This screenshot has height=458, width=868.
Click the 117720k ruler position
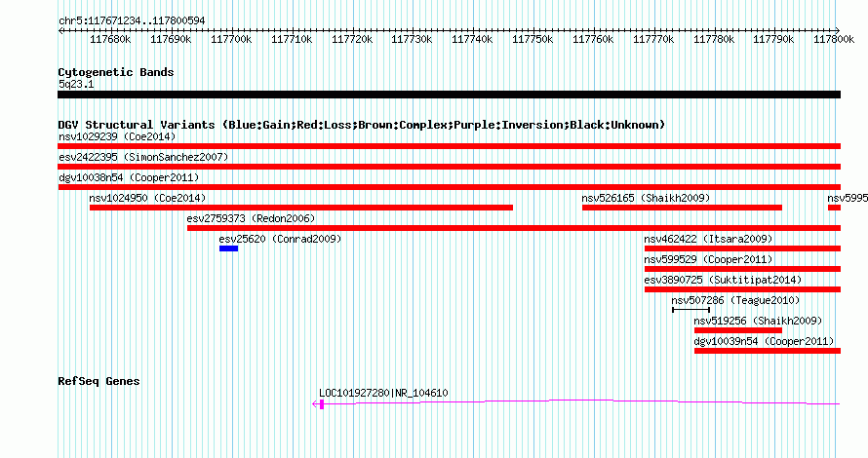(351, 39)
